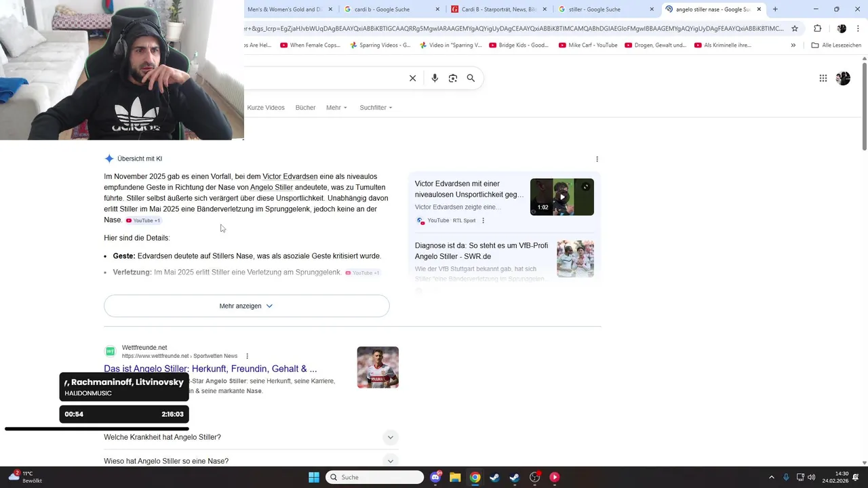Open Angelo Stiller SWR article thumbnail

(x=575, y=259)
